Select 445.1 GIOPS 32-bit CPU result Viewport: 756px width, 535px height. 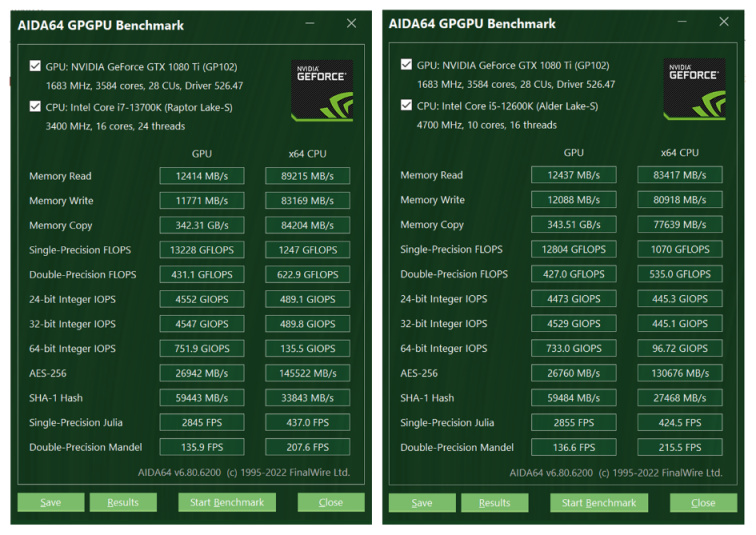point(680,323)
